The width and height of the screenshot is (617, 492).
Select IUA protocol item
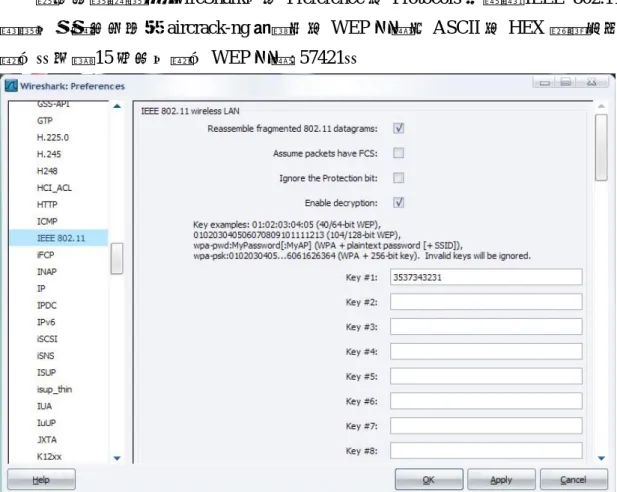click(44, 406)
